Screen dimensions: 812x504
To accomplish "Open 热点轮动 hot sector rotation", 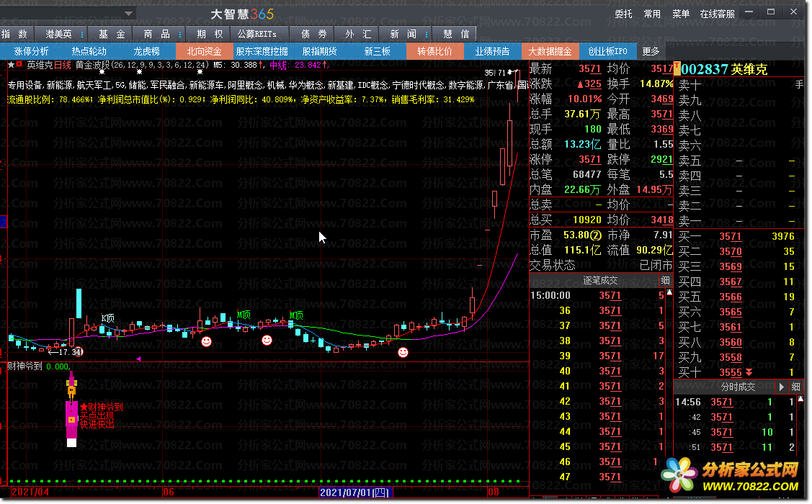I will [x=89, y=51].
